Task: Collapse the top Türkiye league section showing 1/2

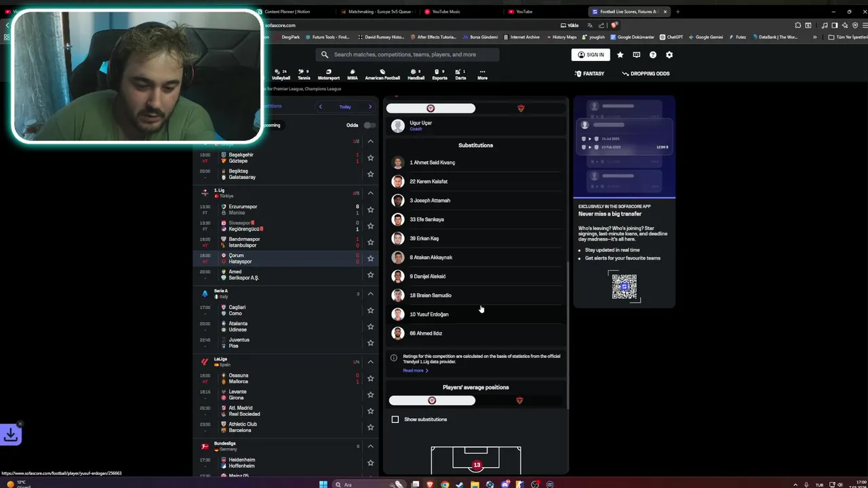Action: (x=370, y=141)
